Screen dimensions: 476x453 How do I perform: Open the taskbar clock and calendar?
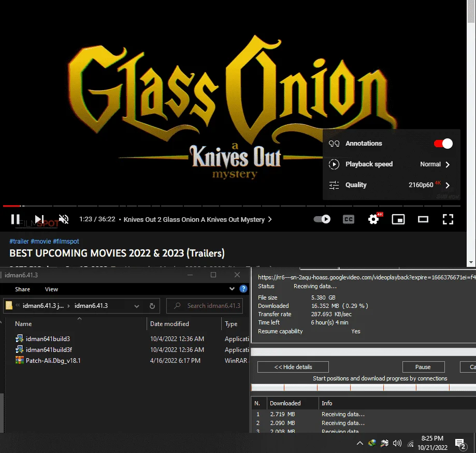(x=432, y=443)
